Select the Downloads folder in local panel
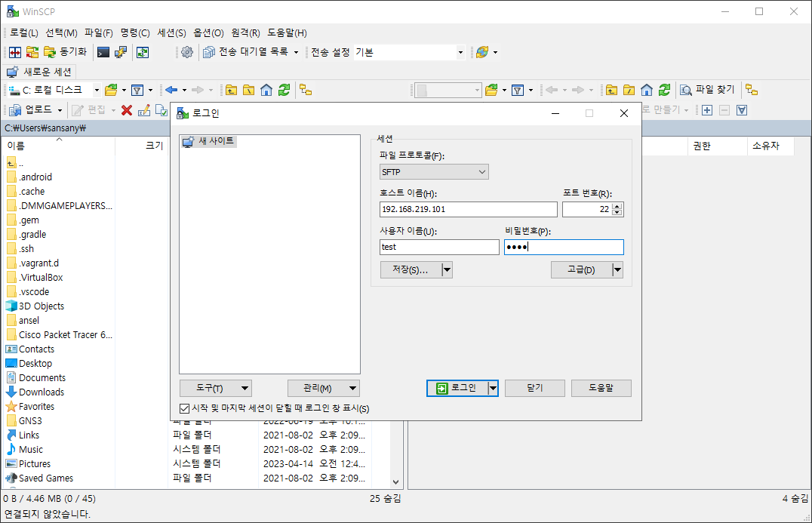Screen dimensions: 812x523 pyautogui.click(x=42, y=392)
